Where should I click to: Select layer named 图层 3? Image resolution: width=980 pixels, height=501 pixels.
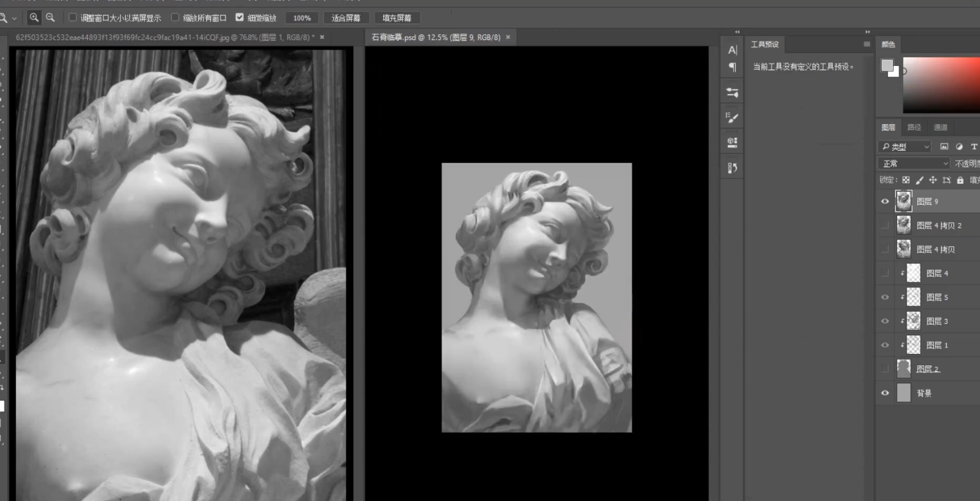pos(937,321)
